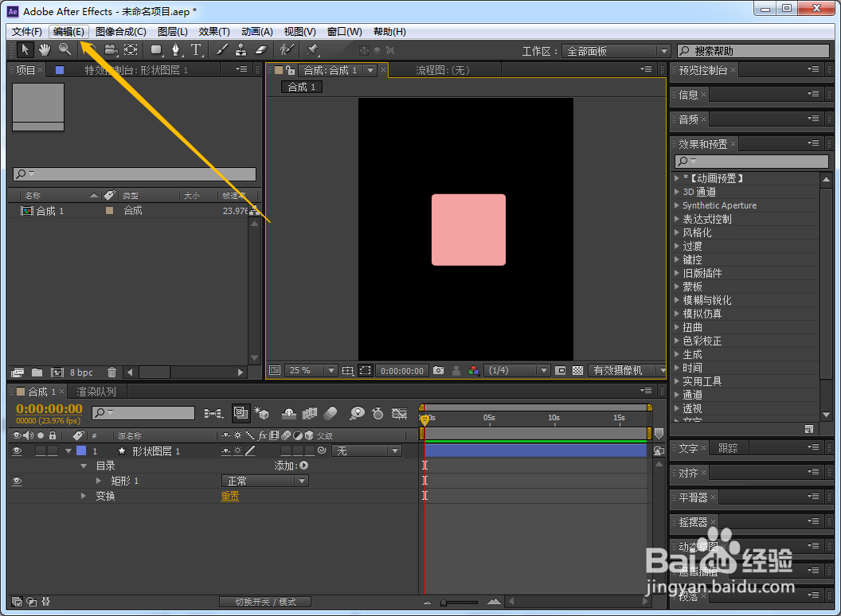Image resolution: width=841 pixels, height=616 pixels.
Task: Click the trash icon in project panel
Action: tap(111, 372)
